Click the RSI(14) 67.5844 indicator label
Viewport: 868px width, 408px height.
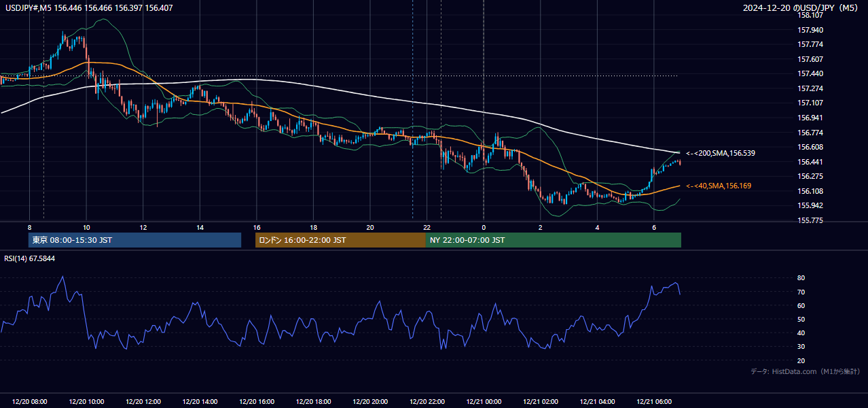click(30, 258)
